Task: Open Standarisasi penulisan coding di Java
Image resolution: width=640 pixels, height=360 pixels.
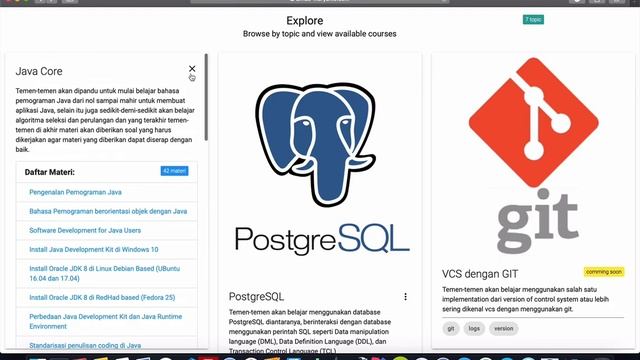Action: 85,345
